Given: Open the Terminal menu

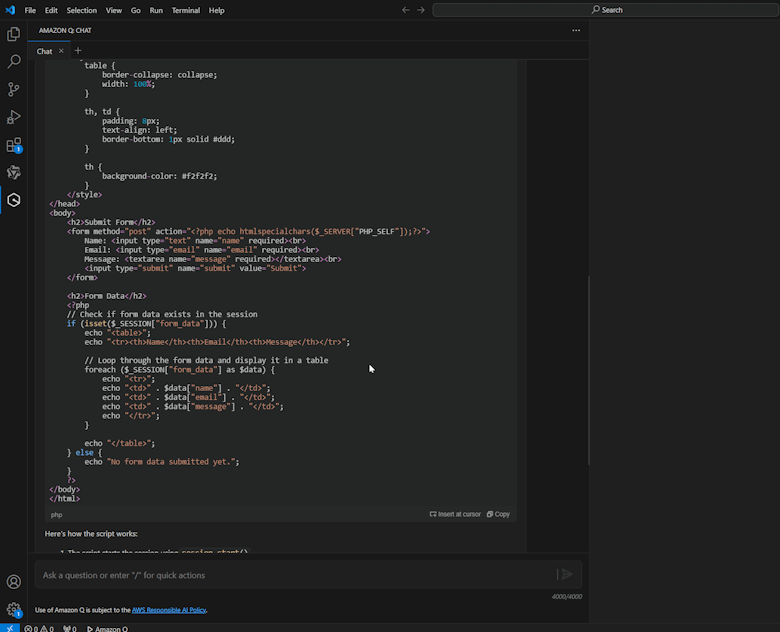Looking at the screenshot, I should (x=185, y=10).
